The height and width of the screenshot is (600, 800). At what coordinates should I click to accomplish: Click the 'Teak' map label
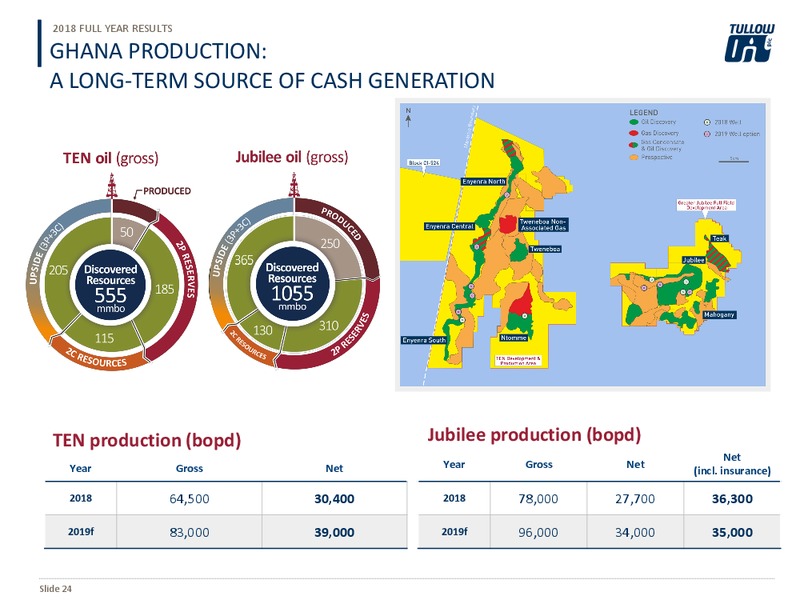coord(719,239)
